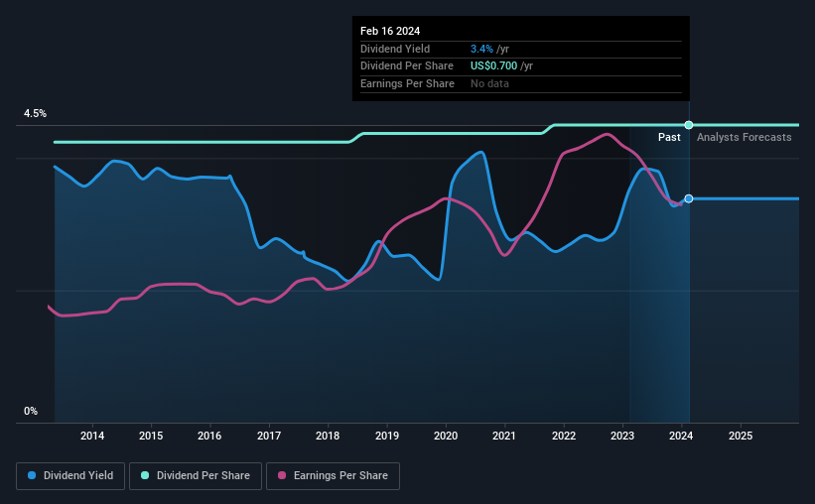Click the blue marker on the dividend yield line
Screen dimensions: 815x504
click(689, 198)
